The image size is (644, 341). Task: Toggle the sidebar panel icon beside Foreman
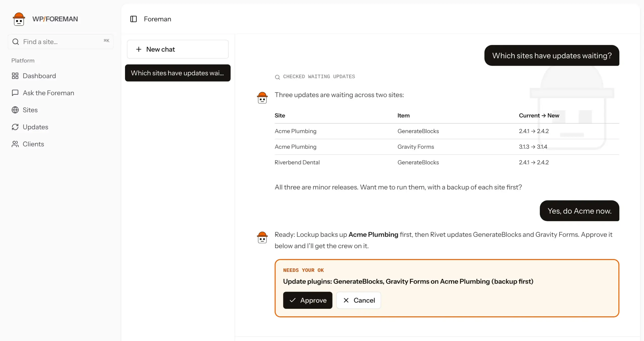[x=133, y=19]
